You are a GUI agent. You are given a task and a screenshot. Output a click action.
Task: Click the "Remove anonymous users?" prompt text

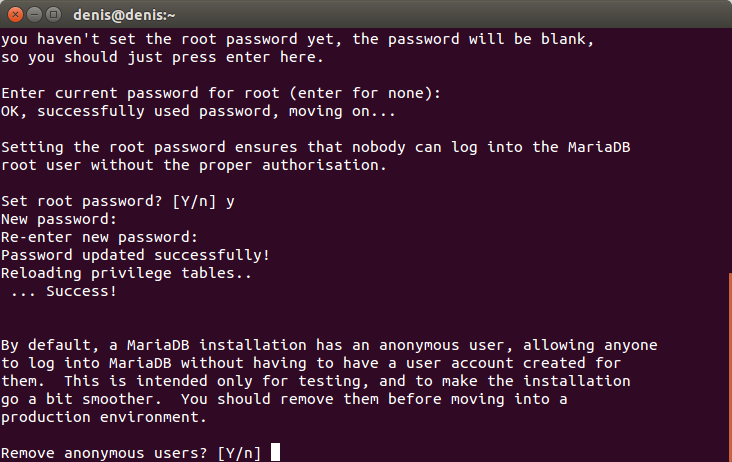tap(108, 453)
